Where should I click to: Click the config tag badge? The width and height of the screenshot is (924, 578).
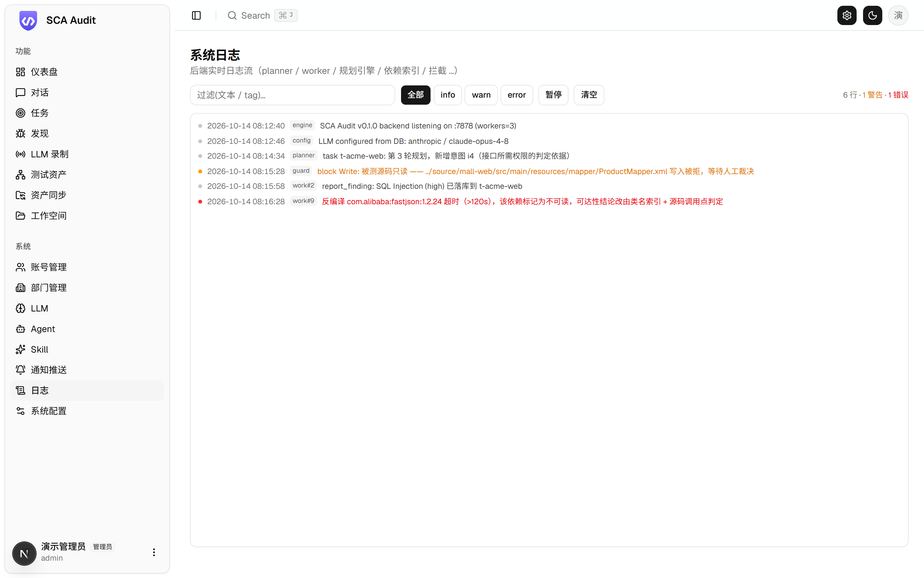click(x=302, y=141)
